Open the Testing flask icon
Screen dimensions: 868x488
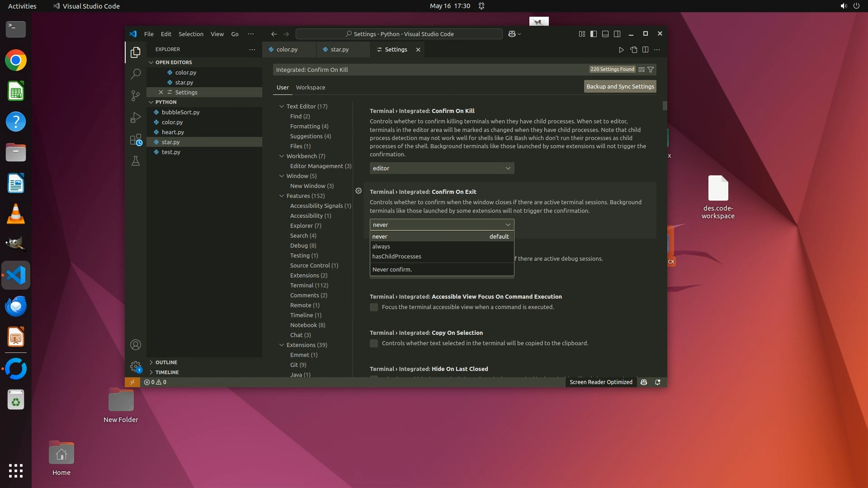[x=135, y=161]
